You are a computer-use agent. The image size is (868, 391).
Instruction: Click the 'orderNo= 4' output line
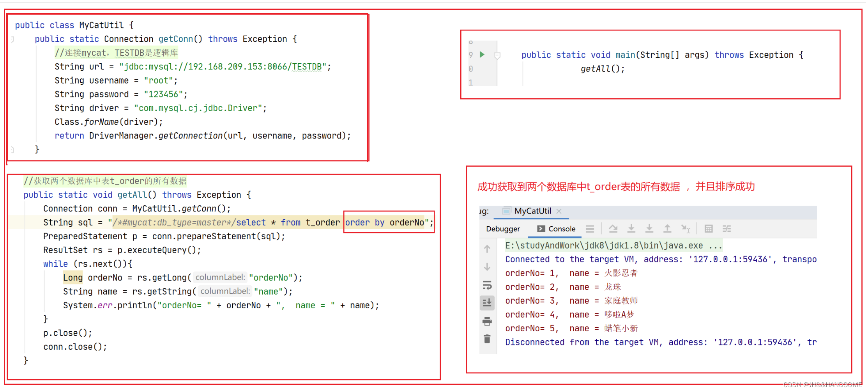(x=570, y=315)
